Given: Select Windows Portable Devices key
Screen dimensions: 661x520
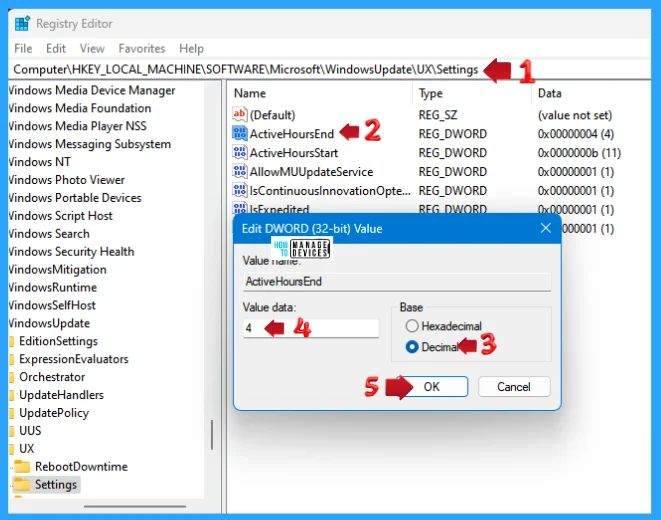Looking at the screenshot, I should coord(75,198).
